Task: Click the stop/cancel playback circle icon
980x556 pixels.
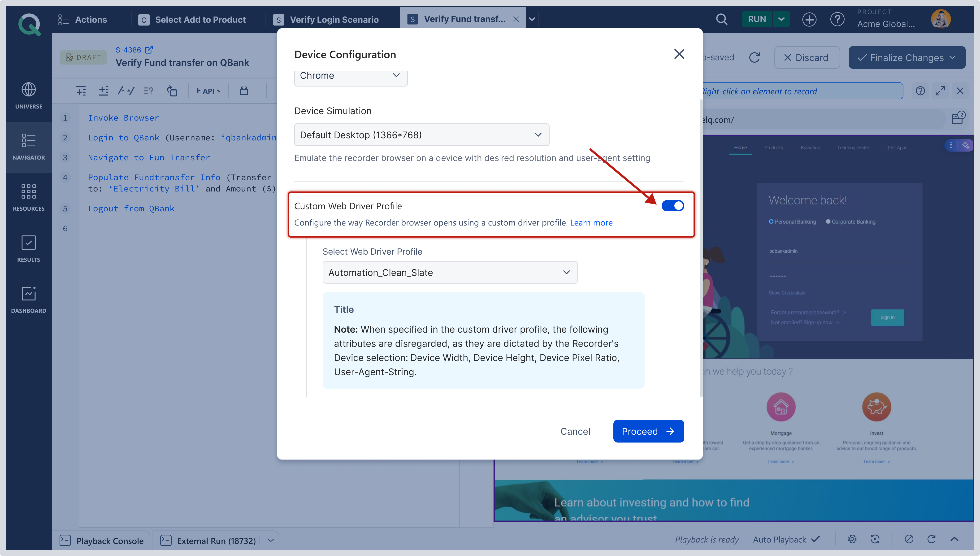Action: 909,539
